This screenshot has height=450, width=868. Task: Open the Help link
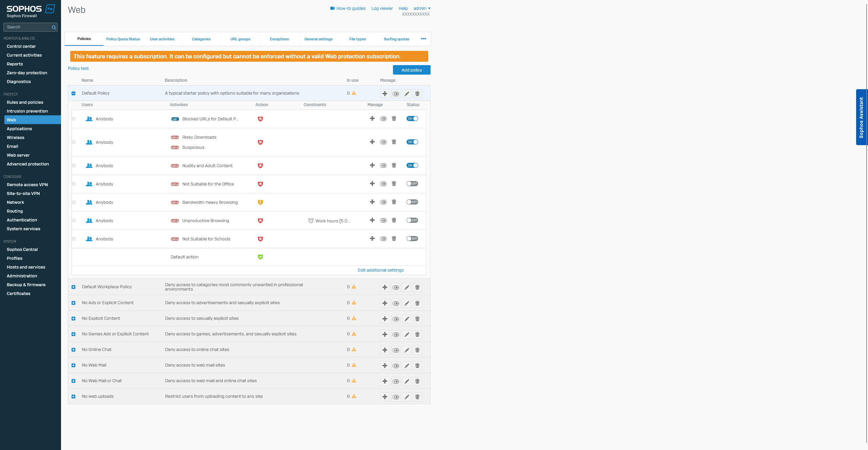[403, 8]
